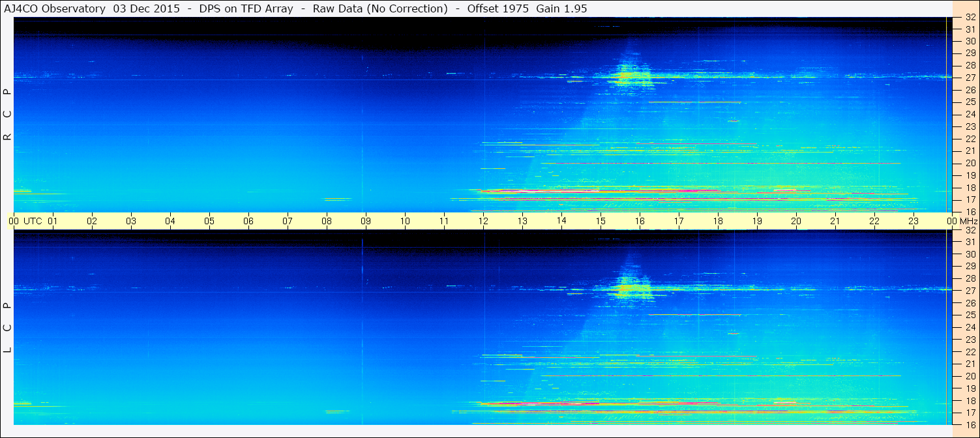The width and height of the screenshot is (980, 438).
Task: Click the 06 UTC hour marker
Action: point(248,221)
